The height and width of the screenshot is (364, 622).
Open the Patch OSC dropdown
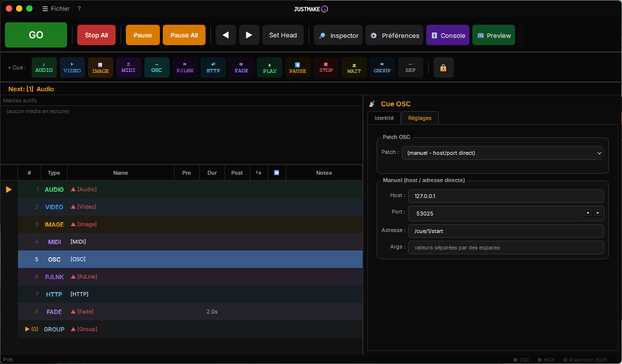coord(502,153)
